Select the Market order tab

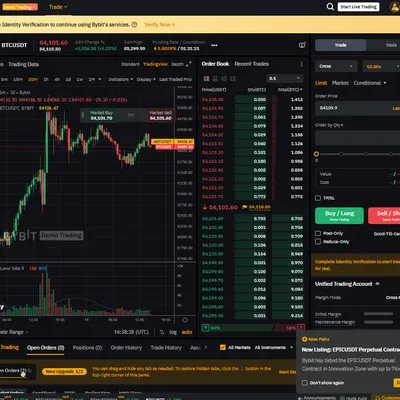(x=340, y=83)
